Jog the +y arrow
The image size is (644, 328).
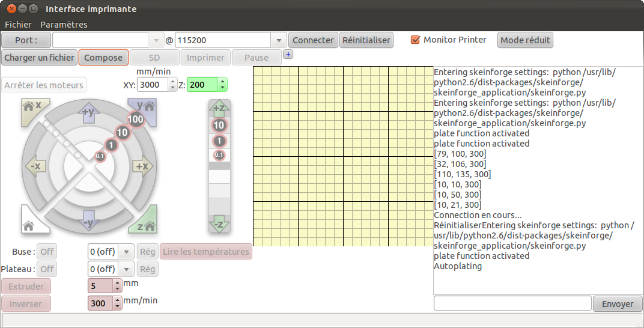[x=89, y=113]
